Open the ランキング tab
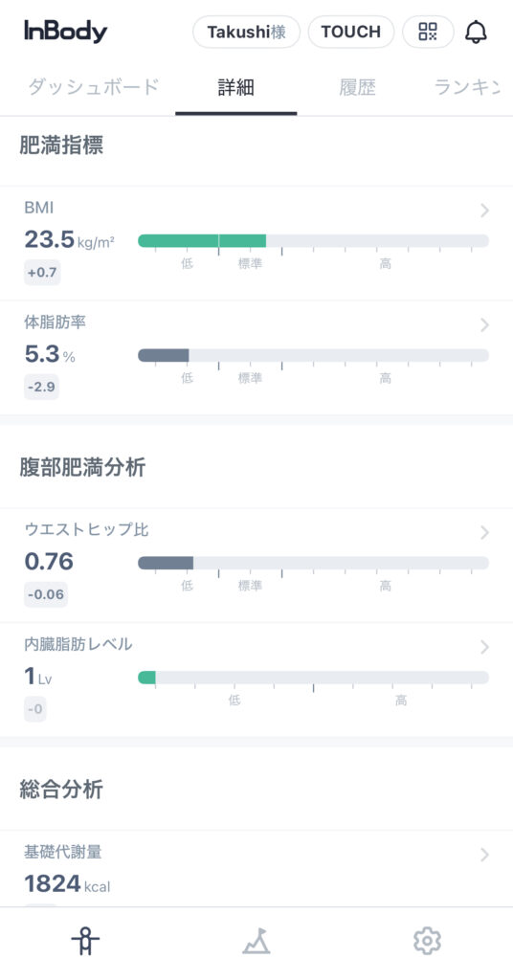The height and width of the screenshot is (980, 513). 467,87
